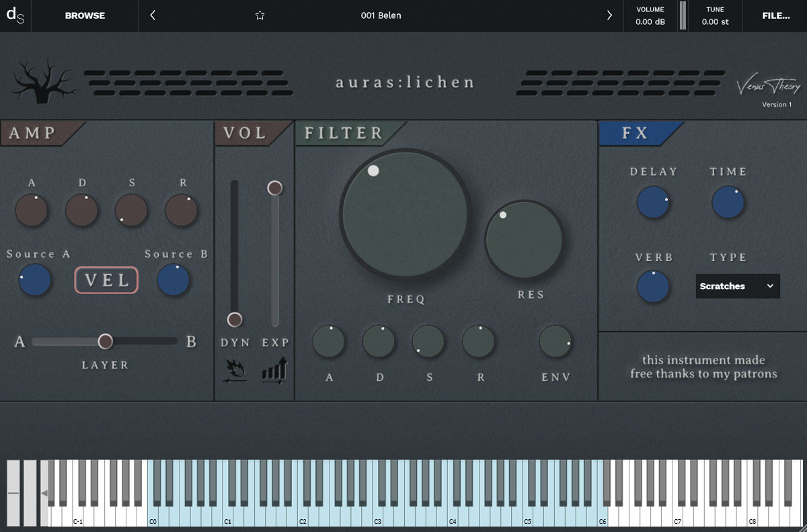Open the BROWSE preset browser
This screenshot has width=807, height=532.
(x=85, y=15)
